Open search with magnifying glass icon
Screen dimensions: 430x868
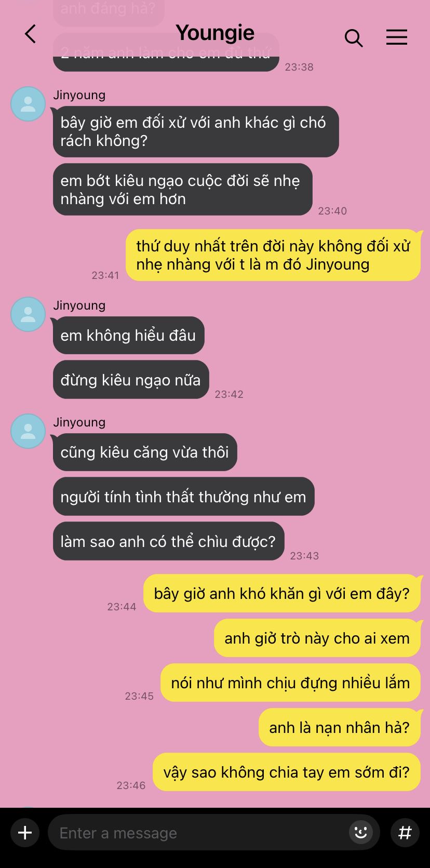354,38
